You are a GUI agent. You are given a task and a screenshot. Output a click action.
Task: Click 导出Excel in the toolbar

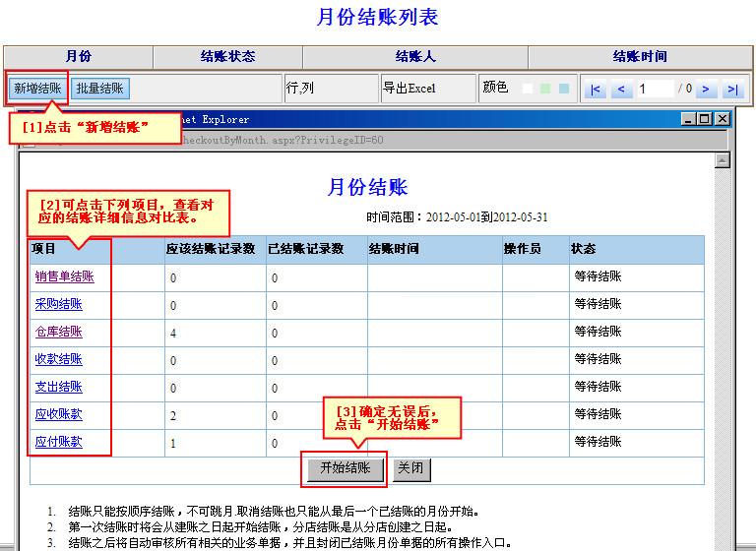click(409, 89)
